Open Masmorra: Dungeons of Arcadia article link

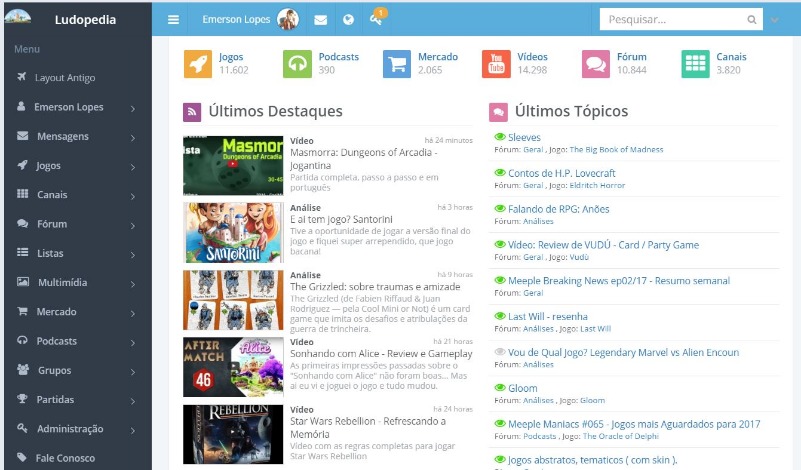click(x=364, y=159)
